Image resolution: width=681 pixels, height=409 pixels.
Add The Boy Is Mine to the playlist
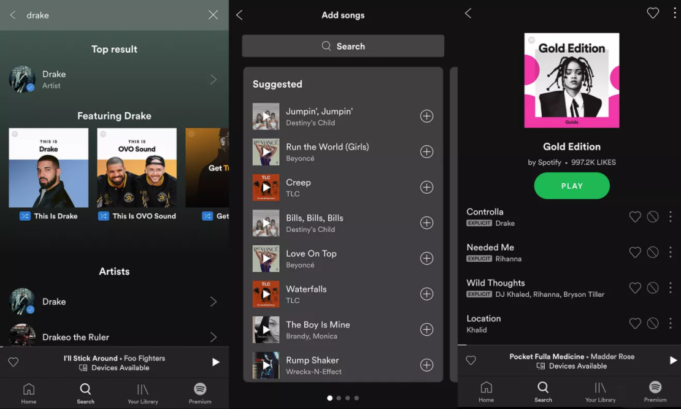426,330
